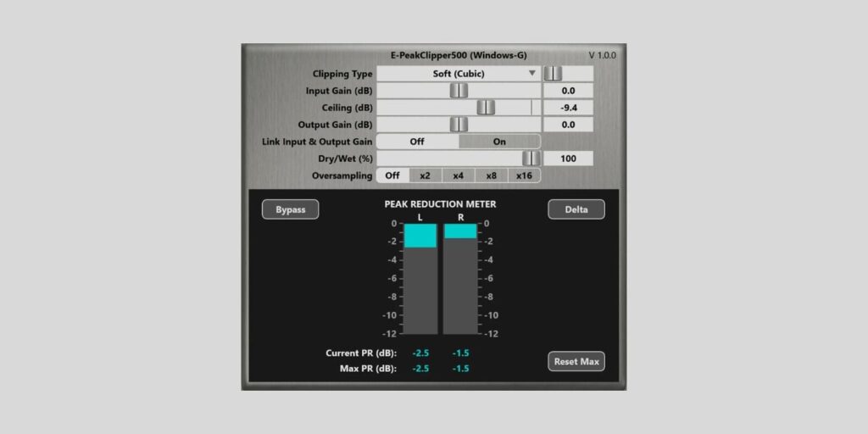Click the Dry/Wet slider handle
This screenshot has height=434, width=868.
point(531,159)
